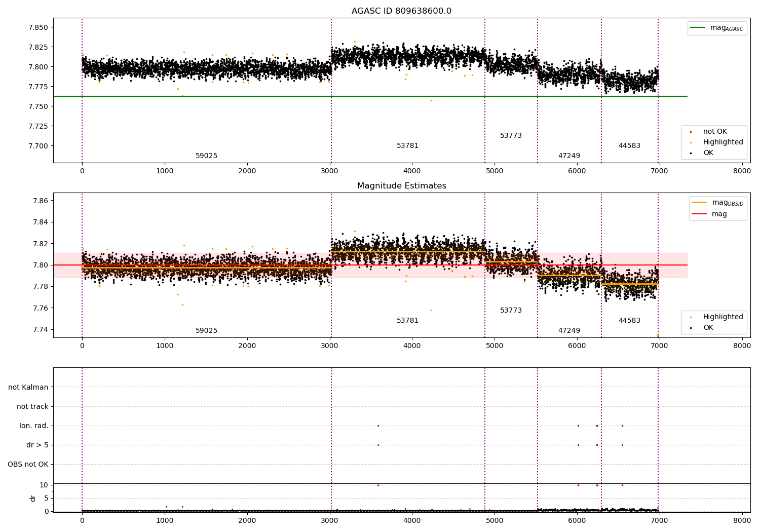Click the 7.74 y-axis tick label
This screenshot has height=532, width=760.
click(40, 329)
